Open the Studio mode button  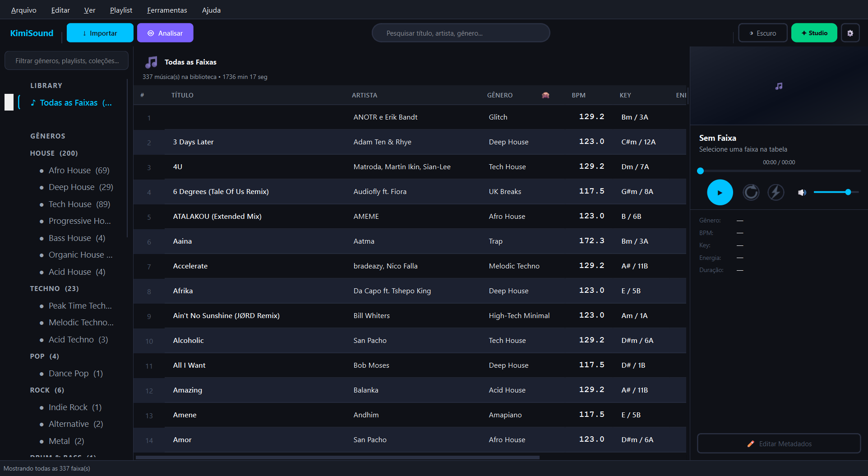click(x=814, y=33)
